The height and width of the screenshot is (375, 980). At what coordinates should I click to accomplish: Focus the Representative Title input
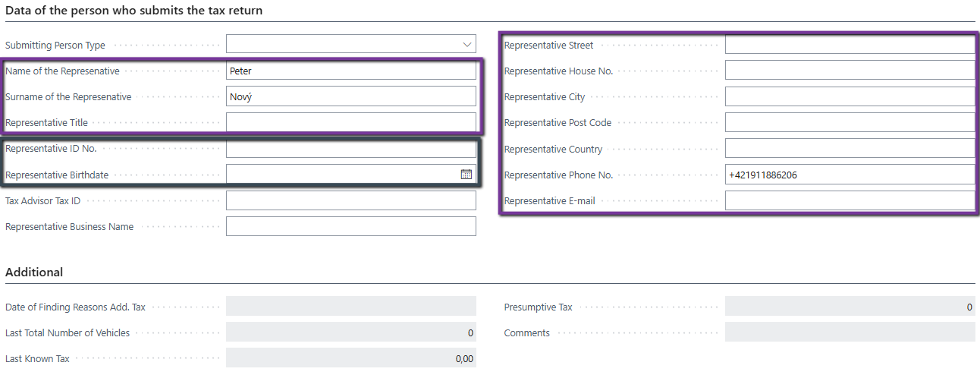[350, 122]
